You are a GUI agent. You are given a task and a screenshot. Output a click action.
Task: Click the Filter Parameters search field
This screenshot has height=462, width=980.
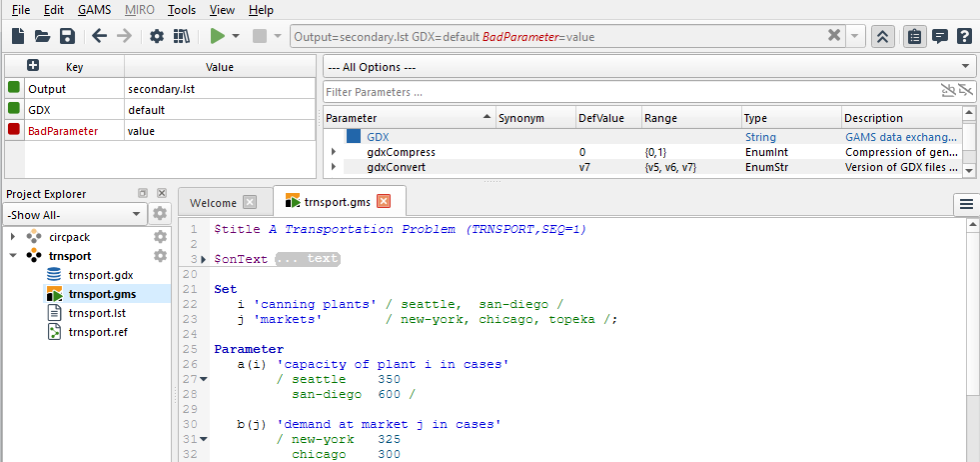[x=629, y=92]
